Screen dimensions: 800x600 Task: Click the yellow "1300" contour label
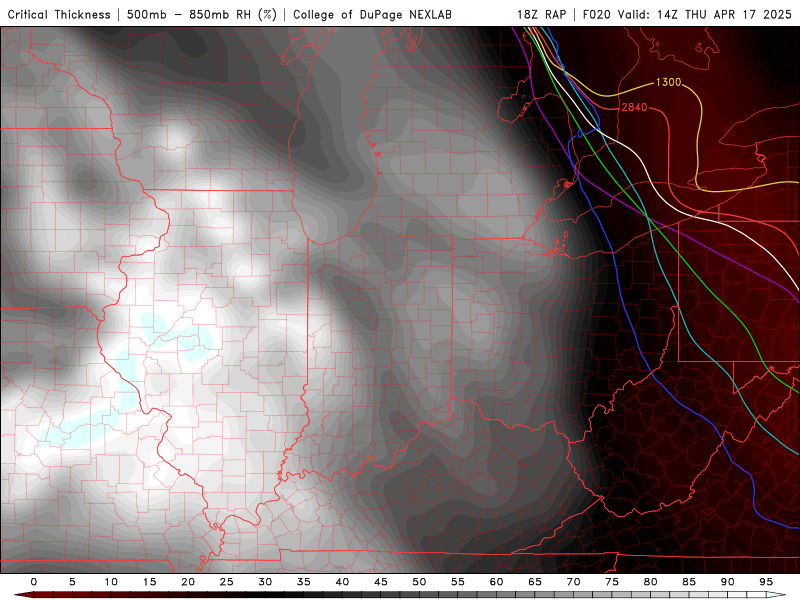(x=668, y=82)
